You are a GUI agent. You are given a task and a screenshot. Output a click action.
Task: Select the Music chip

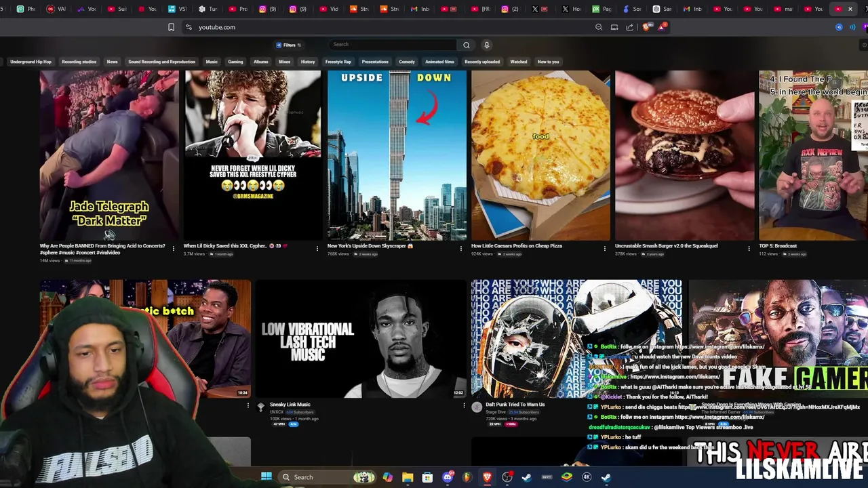(x=212, y=62)
